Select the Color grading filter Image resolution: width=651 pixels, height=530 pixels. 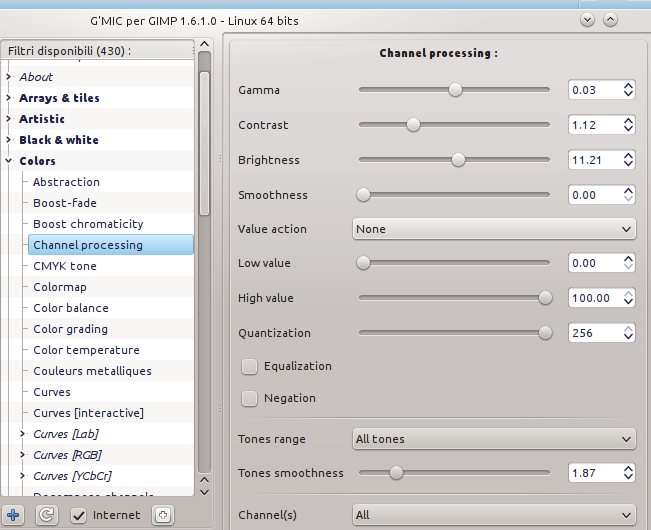pyautogui.click(x=71, y=329)
